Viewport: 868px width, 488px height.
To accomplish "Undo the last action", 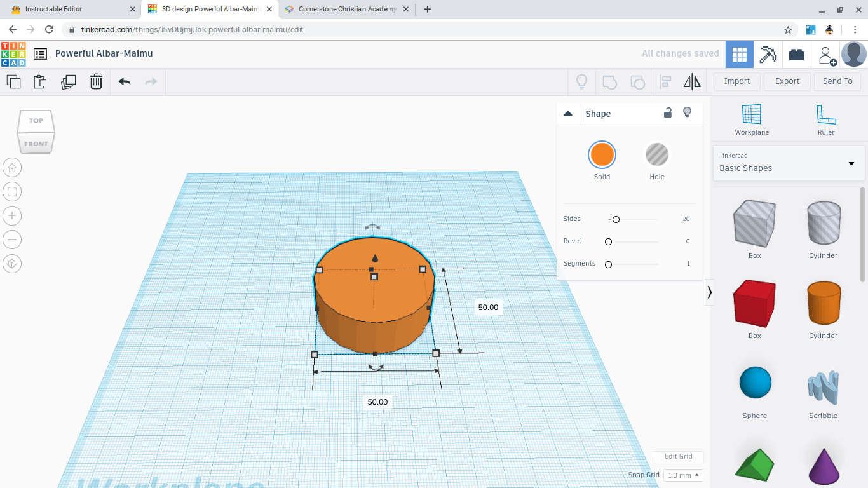I will pyautogui.click(x=125, y=81).
